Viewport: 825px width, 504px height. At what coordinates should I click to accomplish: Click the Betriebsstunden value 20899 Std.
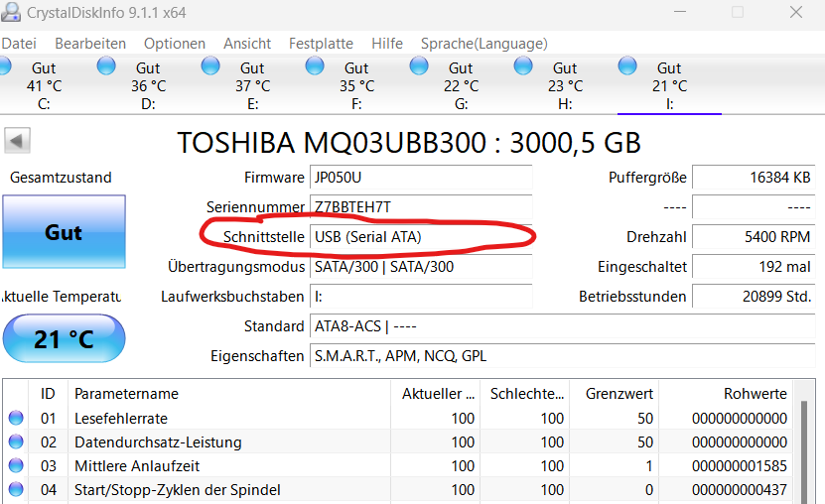tap(754, 297)
